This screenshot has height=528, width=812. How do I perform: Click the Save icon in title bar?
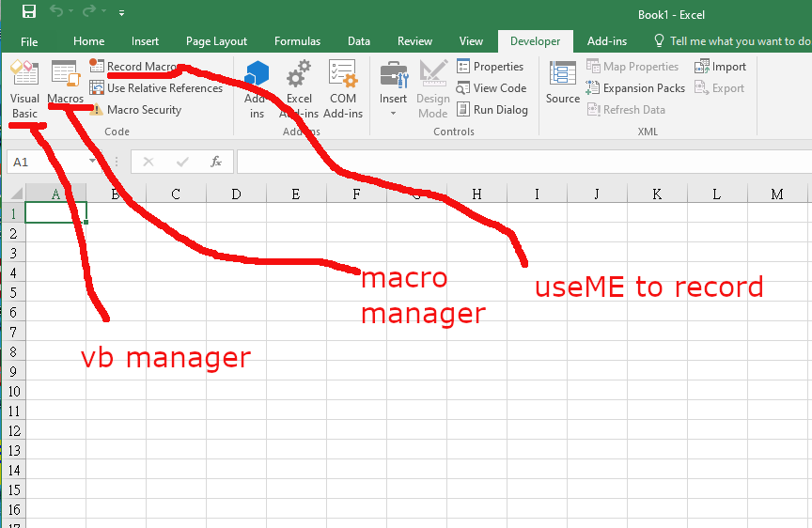pos(28,13)
